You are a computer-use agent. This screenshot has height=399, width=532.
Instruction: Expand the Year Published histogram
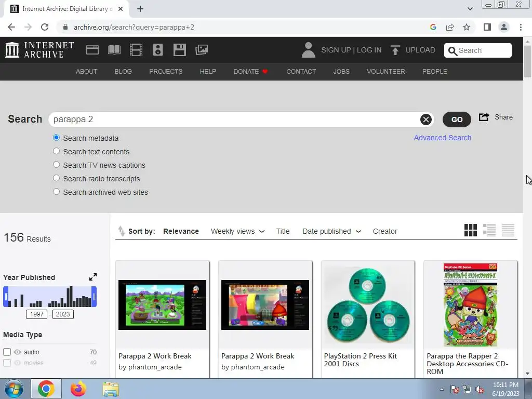93,277
